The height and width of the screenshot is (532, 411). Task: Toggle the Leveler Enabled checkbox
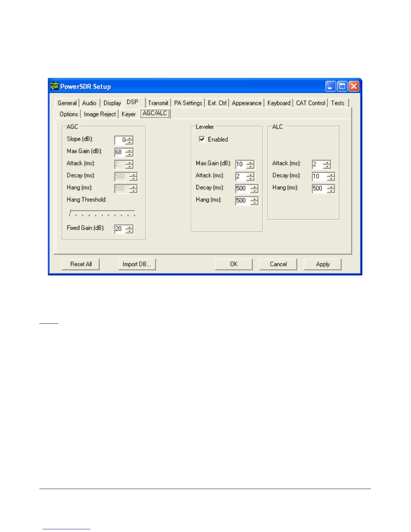click(x=202, y=139)
